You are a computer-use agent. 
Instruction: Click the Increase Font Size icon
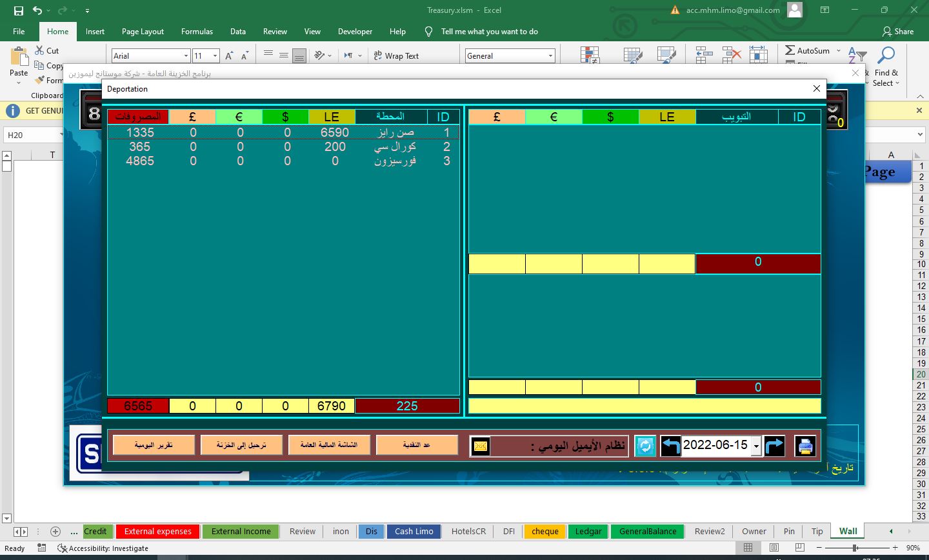tap(229, 56)
